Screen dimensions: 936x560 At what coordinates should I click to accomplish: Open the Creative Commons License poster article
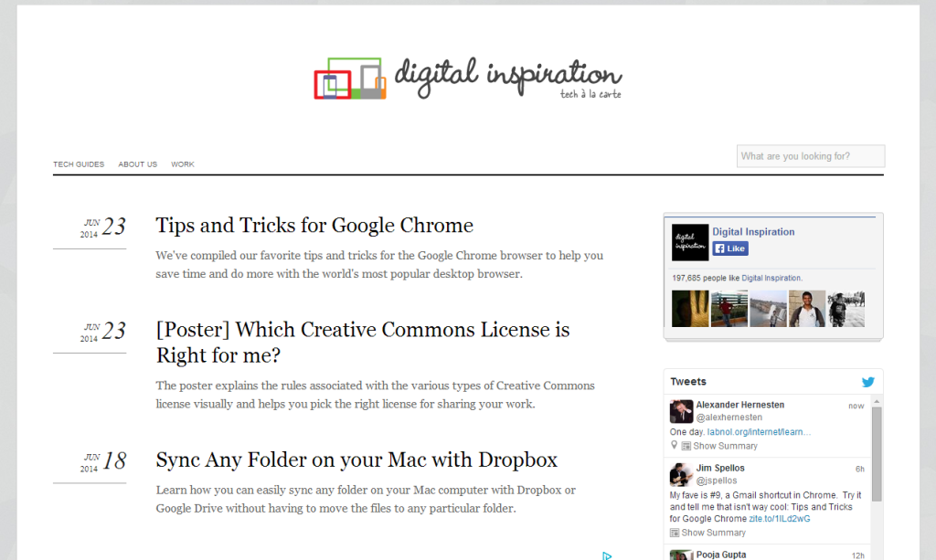pyautogui.click(x=363, y=343)
